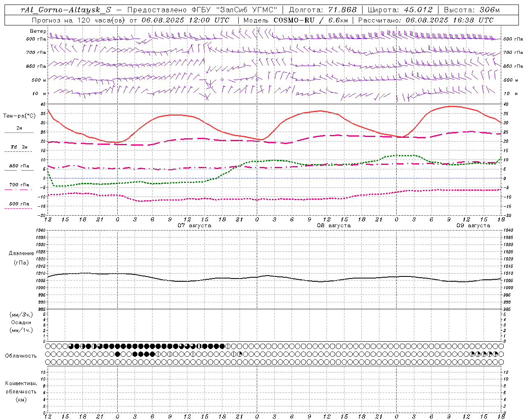Image resolution: width=525 pixels, height=420 pixels.
Task: Click the Облачность row label
Action: coord(21,356)
